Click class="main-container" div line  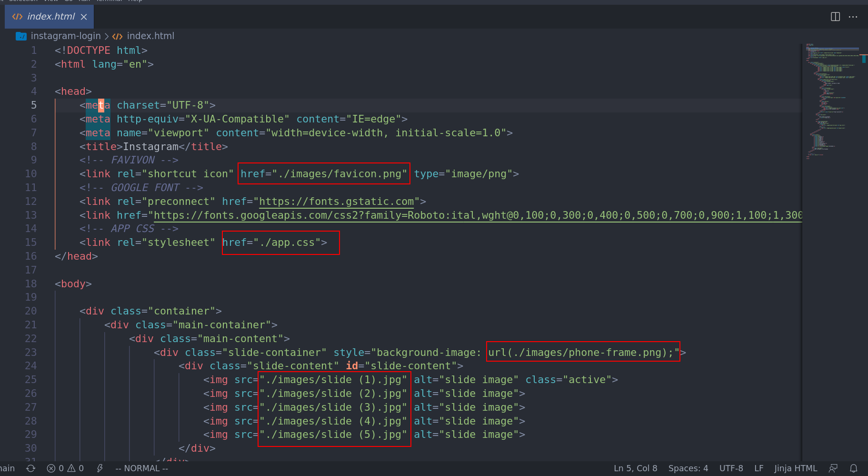(191, 325)
